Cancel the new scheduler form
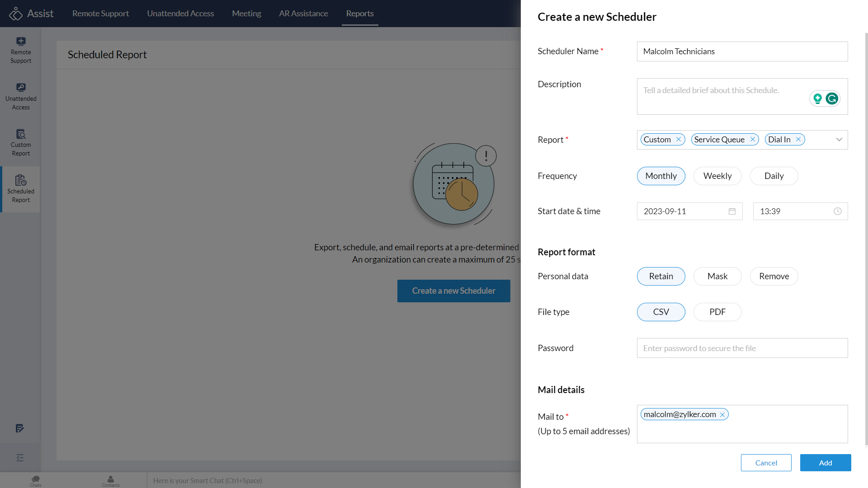 pos(766,463)
